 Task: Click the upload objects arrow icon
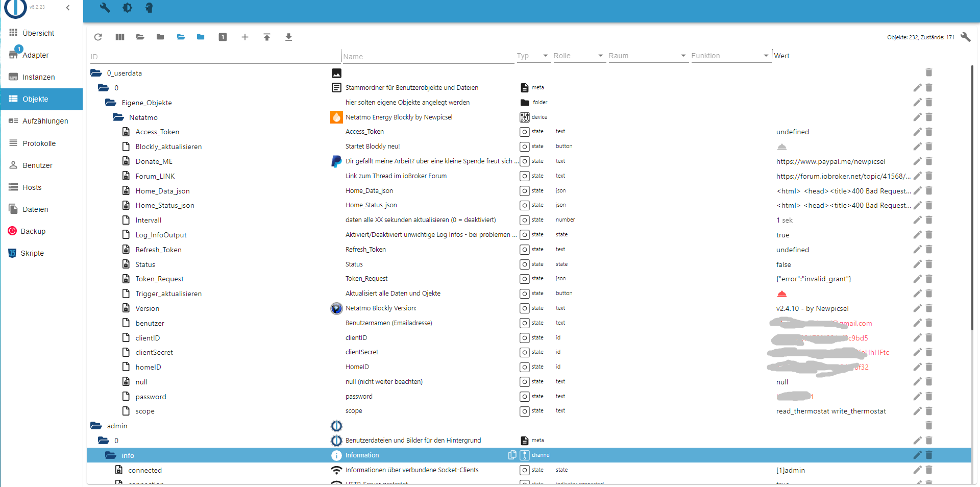coord(267,37)
